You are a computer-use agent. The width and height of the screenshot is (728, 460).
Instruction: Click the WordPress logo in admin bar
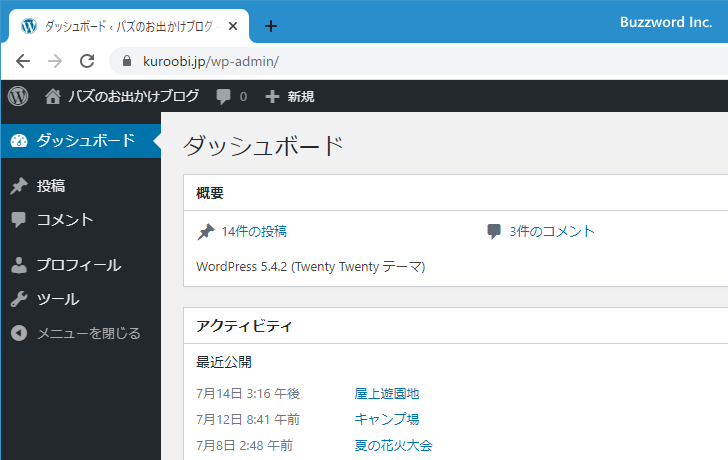18,96
